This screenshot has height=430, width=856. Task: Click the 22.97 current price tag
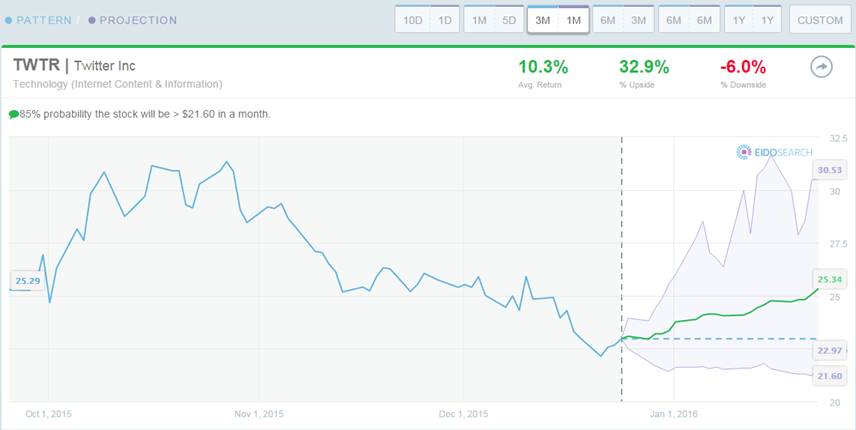click(829, 351)
